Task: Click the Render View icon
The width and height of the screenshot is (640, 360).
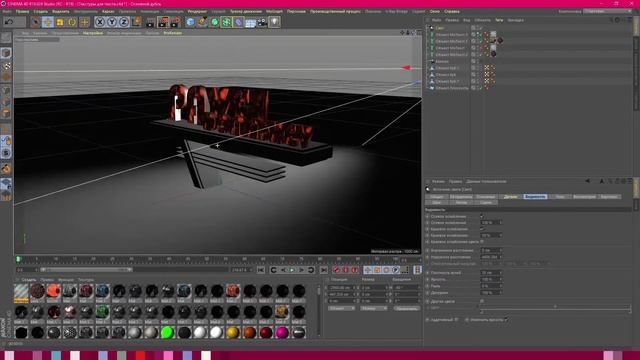Action: pyautogui.click(x=150, y=22)
